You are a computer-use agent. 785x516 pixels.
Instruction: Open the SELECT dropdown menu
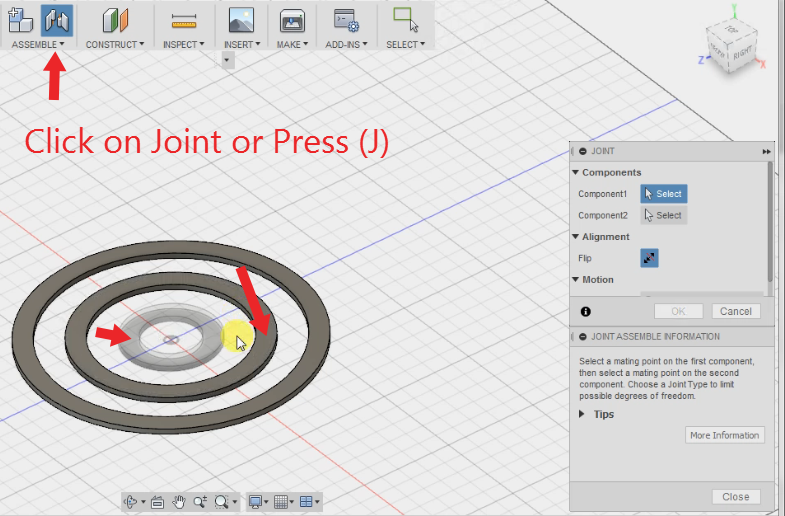[406, 45]
